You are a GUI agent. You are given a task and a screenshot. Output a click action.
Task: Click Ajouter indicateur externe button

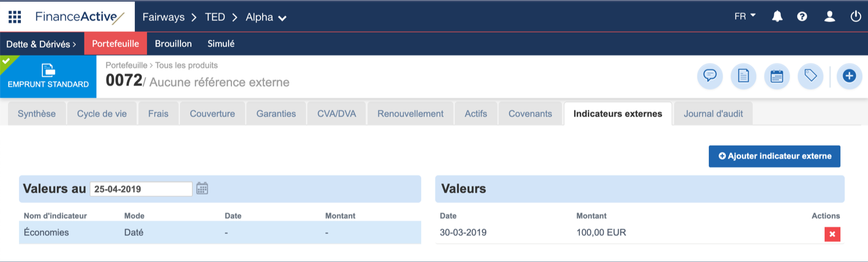pos(774,156)
